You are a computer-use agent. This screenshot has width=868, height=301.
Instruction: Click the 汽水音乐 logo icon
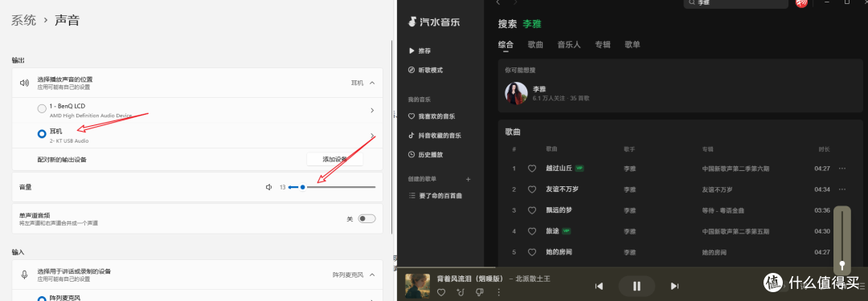coord(411,22)
